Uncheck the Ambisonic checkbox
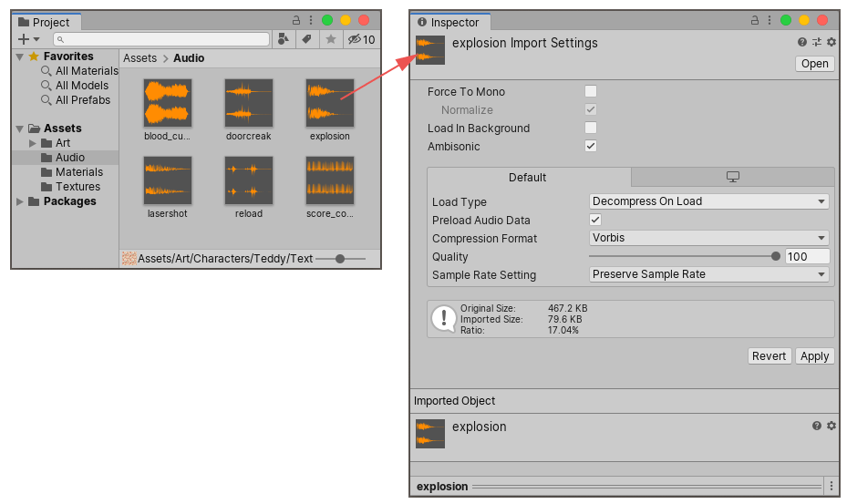847x504 pixels. pyautogui.click(x=591, y=146)
